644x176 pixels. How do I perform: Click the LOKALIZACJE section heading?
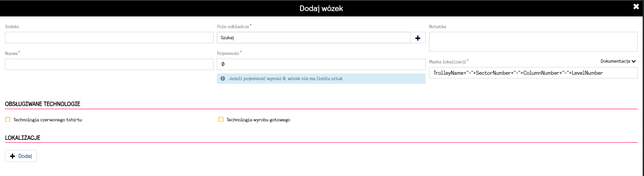tap(23, 138)
